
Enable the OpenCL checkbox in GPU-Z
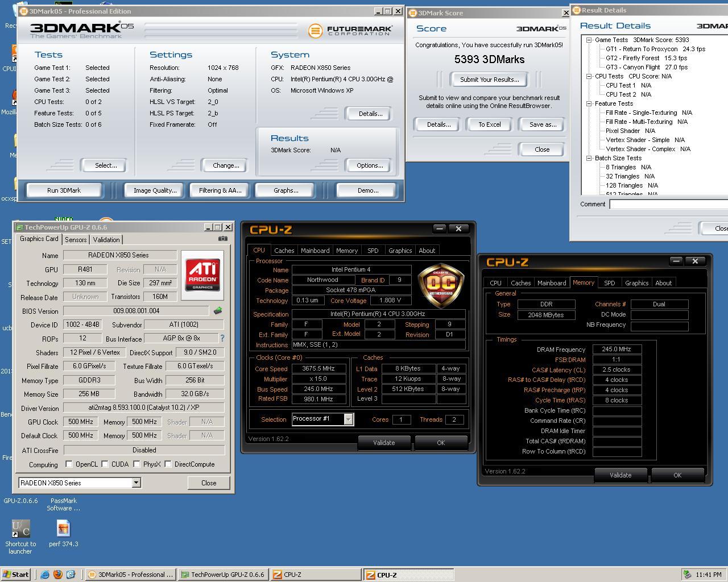tap(69, 464)
